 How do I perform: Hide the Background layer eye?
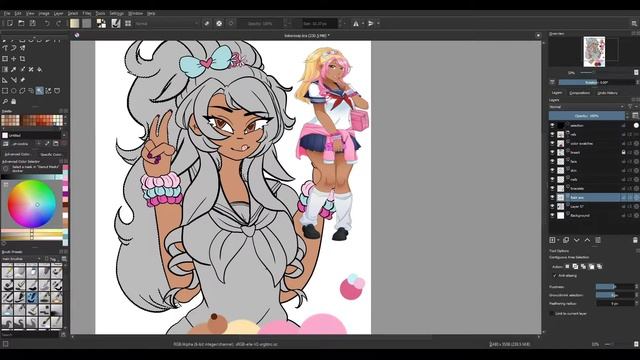[x=552, y=216]
